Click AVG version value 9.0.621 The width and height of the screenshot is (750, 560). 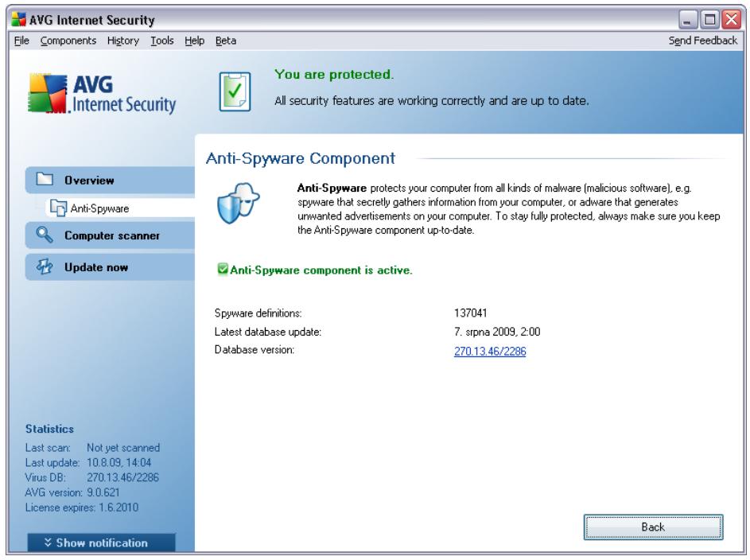coord(103,492)
